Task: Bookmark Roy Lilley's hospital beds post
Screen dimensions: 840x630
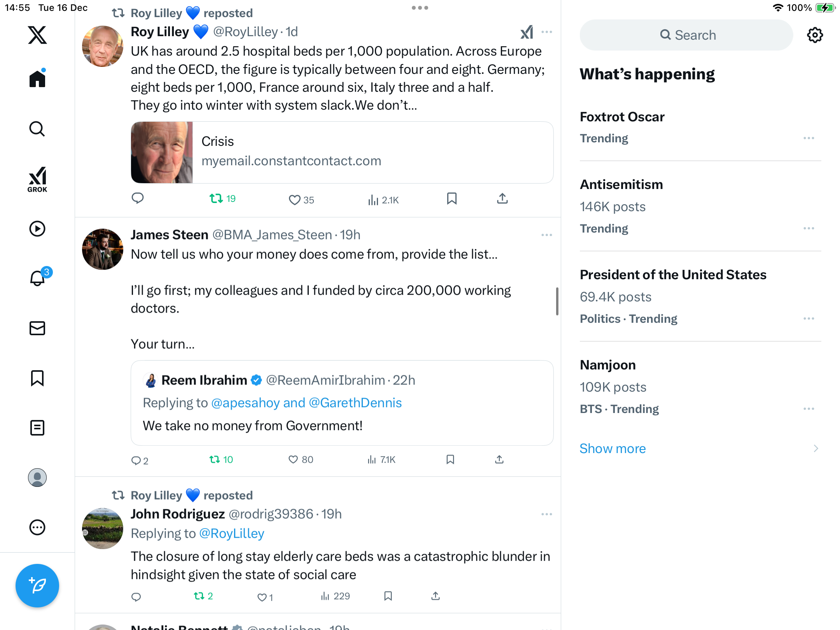Action: click(451, 199)
